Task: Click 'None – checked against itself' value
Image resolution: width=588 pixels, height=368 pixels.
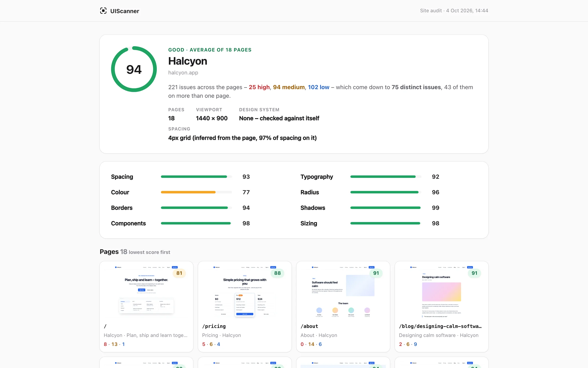Action: (x=279, y=118)
